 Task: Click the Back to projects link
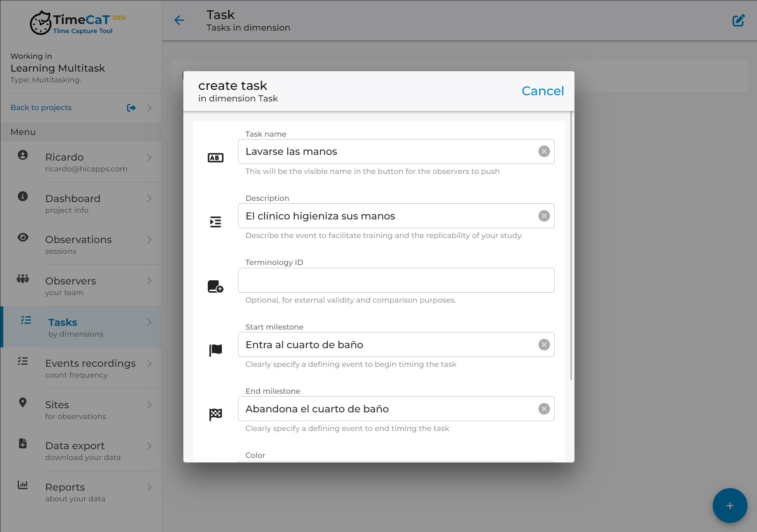(41, 108)
